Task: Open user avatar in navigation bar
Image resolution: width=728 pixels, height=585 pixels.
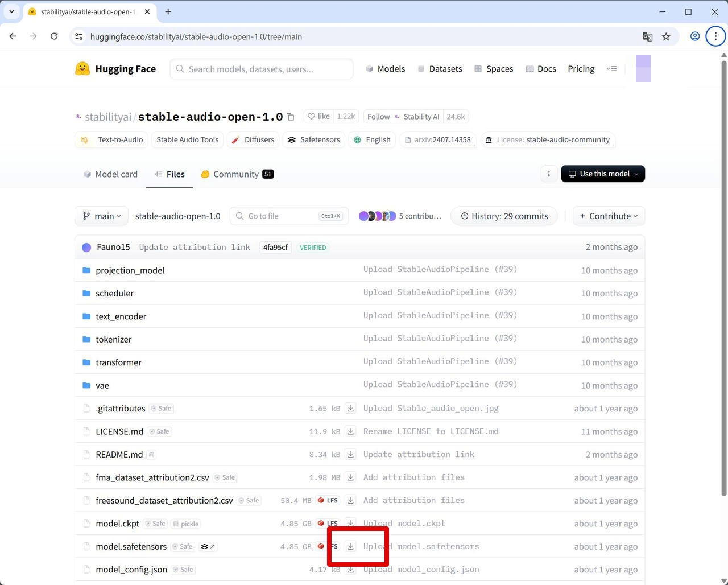Action: tap(643, 68)
